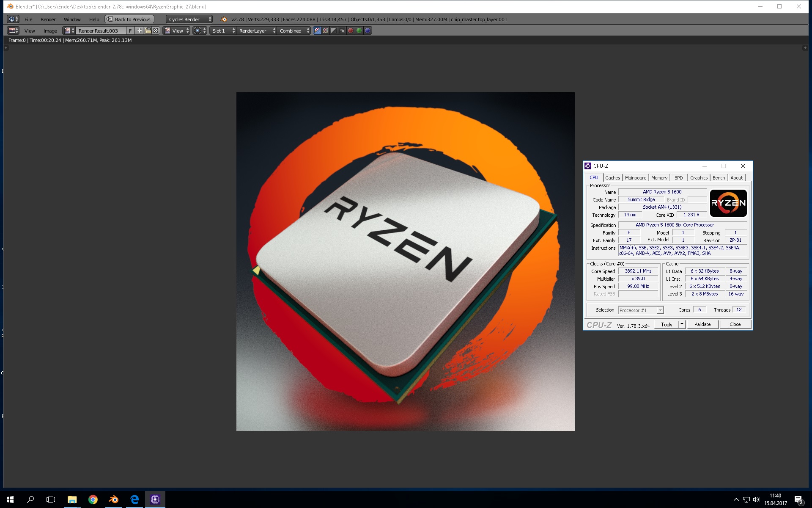Open Task View in the taskbar

click(51, 500)
